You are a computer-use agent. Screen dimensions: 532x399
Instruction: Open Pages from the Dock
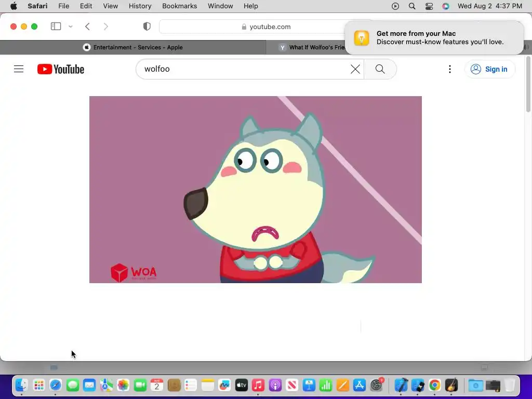pos(343,385)
